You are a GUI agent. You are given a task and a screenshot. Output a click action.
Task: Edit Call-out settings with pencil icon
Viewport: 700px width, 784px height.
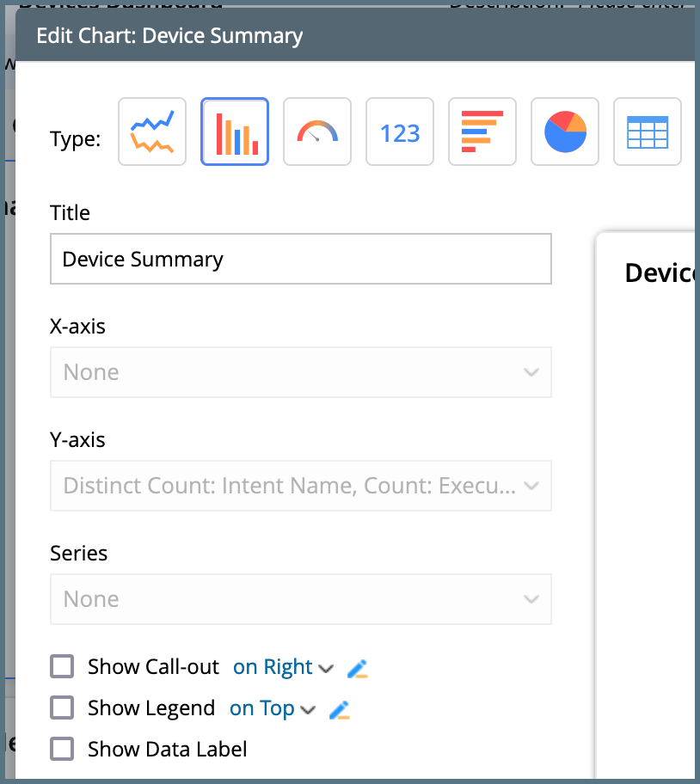tap(358, 668)
